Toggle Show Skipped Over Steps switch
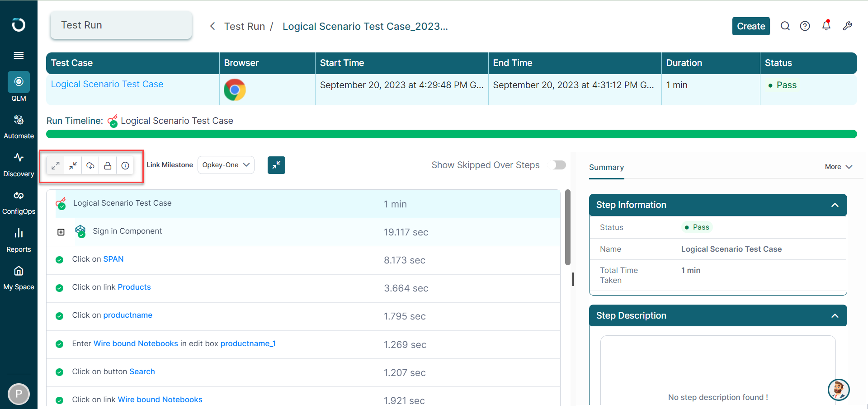The image size is (868, 409). [x=559, y=165]
